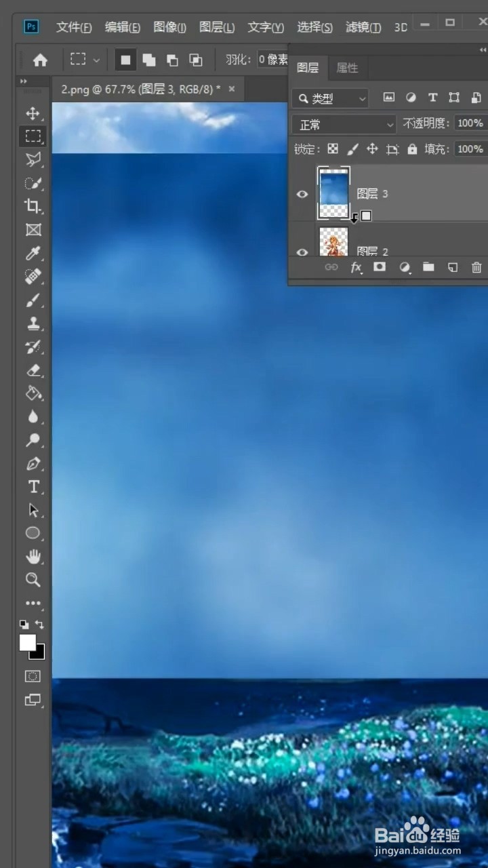Choose New Selection mode
Image resolution: width=488 pixels, height=868 pixels.
click(125, 60)
